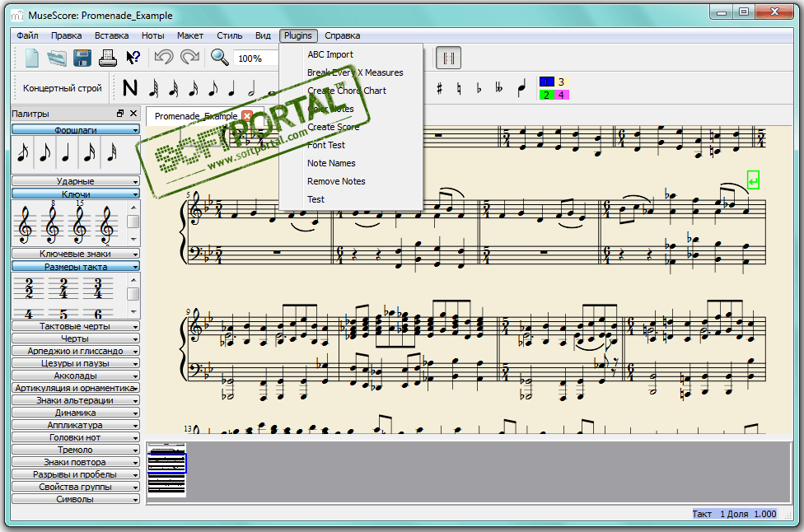Undo the last action with the undo arrow

(x=164, y=57)
